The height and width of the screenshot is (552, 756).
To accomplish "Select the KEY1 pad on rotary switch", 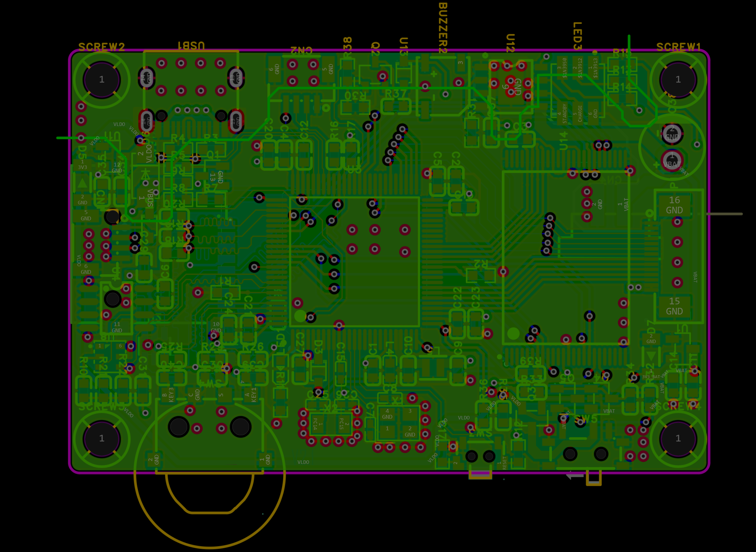I will [x=251, y=395].
